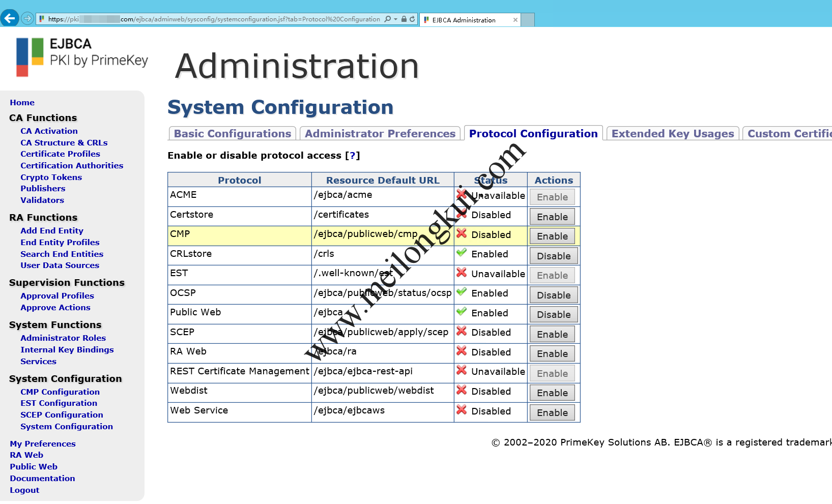The image size is (832, 504).
Task: Open Search End Entities
Action: coord(62,254)
